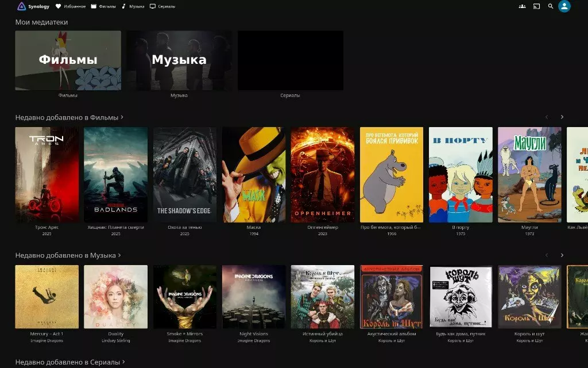Open the Будь как дома, путник album cover
Screen dimensions: 588x368
(461, 297)
